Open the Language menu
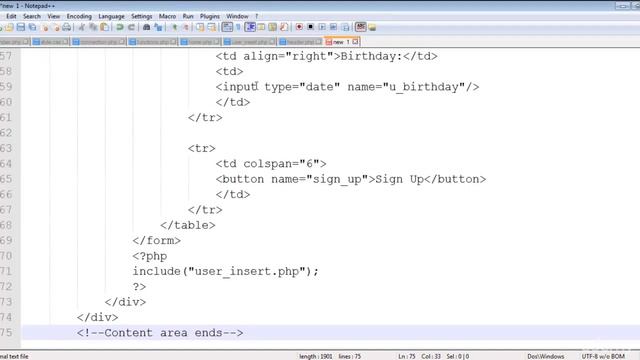 tap(111, 16)
